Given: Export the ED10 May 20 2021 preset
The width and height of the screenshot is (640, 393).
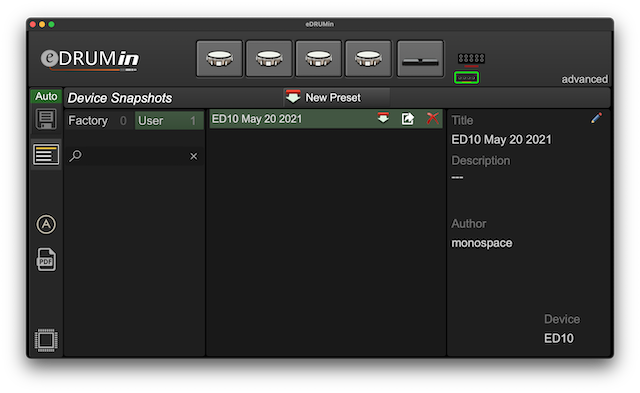Looking at the screenshot, I should [x=408, y=119].
